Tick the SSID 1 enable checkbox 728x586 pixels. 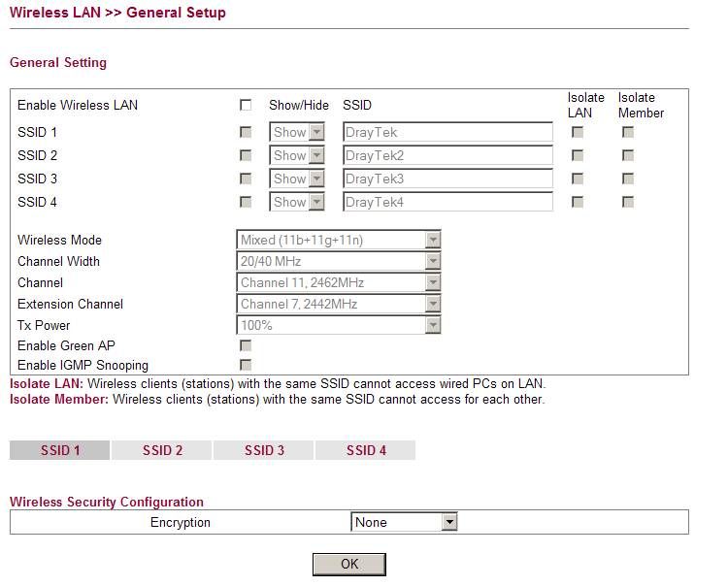coord(246,132)
